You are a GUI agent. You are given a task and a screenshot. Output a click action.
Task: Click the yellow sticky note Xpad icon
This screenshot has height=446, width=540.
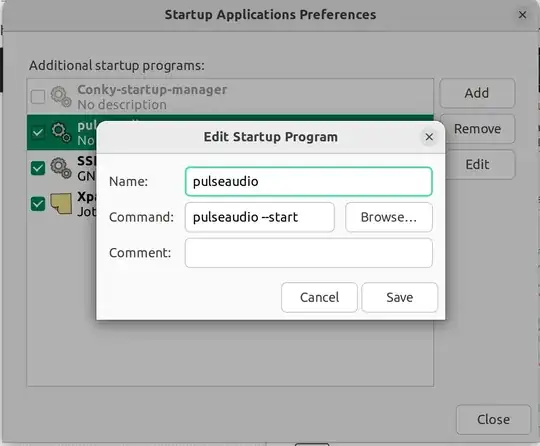[61, 204]
